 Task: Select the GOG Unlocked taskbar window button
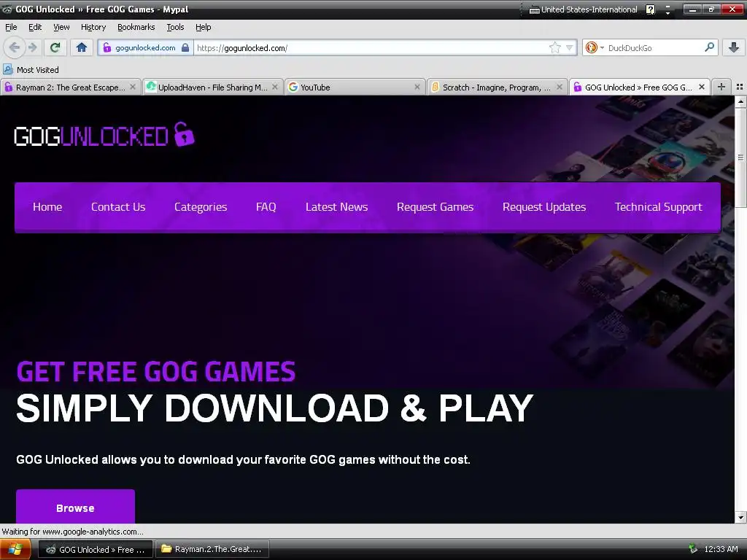pyautogui.click(x=96, y=549)
